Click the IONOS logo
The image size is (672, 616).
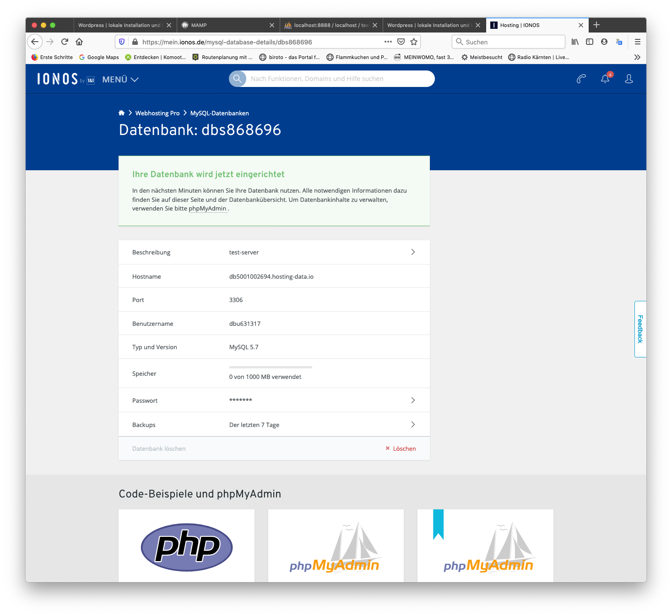pos(58,79)
